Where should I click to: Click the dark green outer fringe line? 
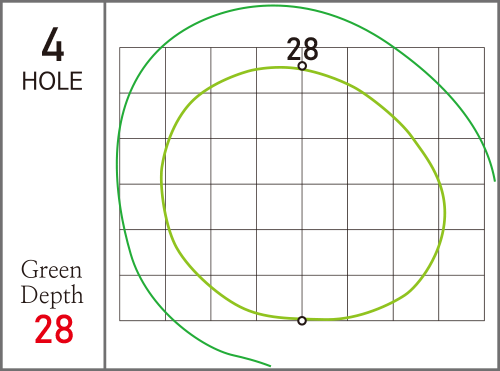pyautogui.click(x=117, y=160)
